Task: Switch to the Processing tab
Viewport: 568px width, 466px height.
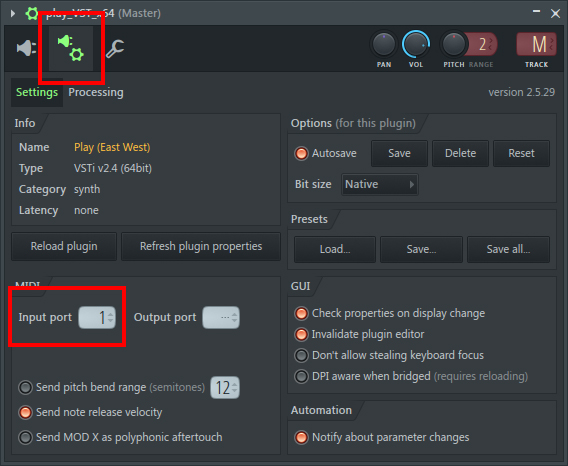Action: point(96,92)
